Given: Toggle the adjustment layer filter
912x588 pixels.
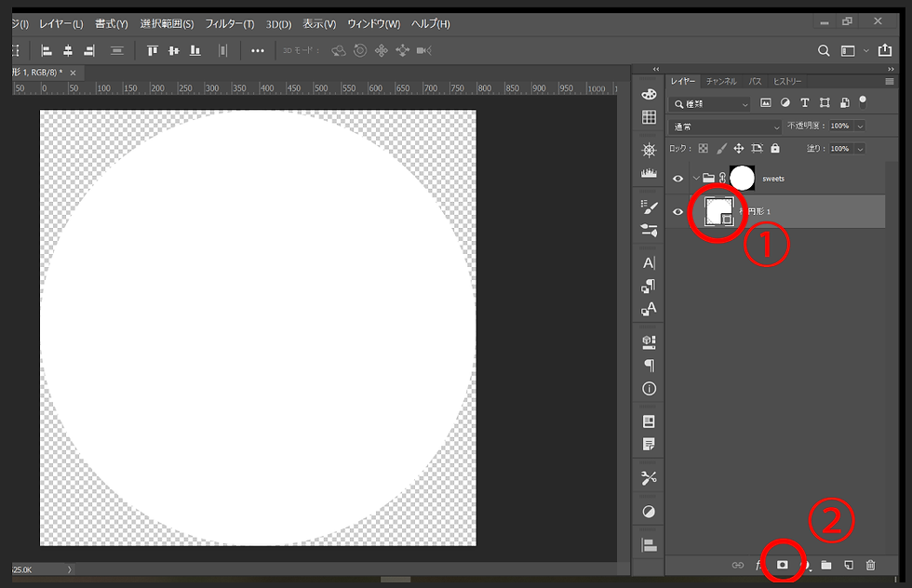Looking at the screenshot, I should [785, 103].
